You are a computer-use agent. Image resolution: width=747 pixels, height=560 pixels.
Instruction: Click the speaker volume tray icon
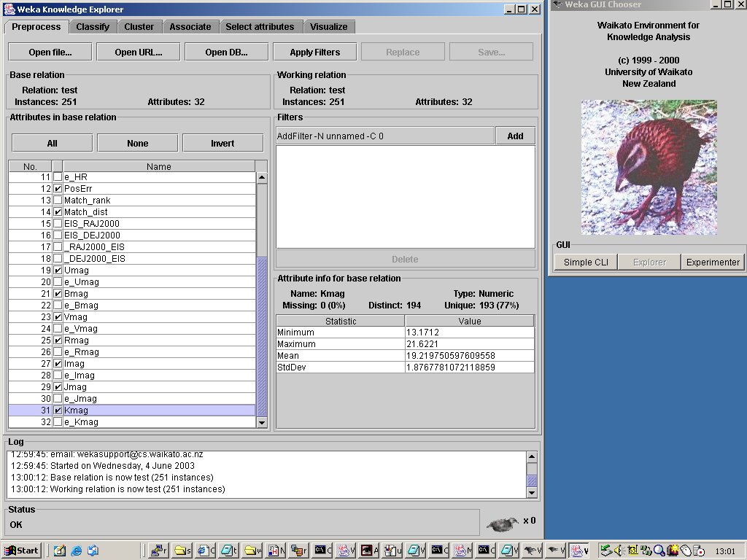tap(619, 551)
